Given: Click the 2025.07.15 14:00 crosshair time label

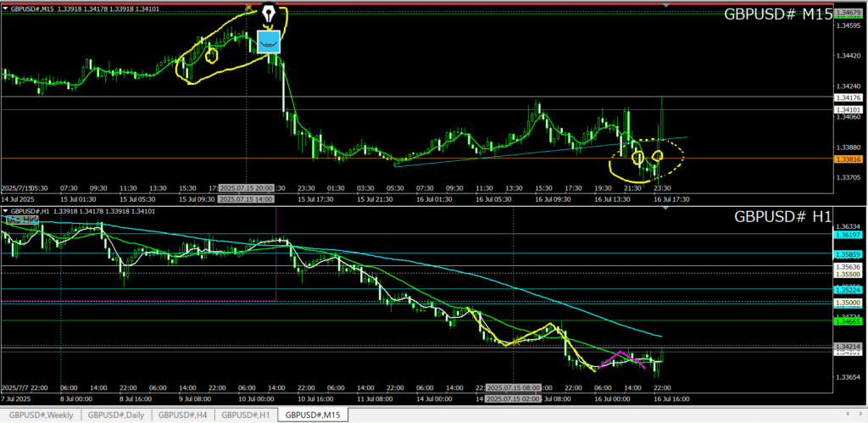Looking at the screenshot, I should pos(247,198).
